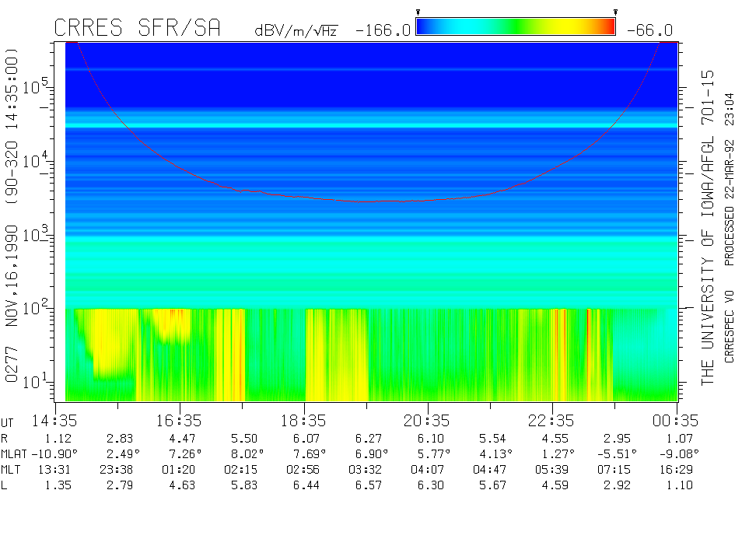This screenshot has width=735, height=560.
Task: Select the 10^2 frequency axis label
Action: coord(38,307)
